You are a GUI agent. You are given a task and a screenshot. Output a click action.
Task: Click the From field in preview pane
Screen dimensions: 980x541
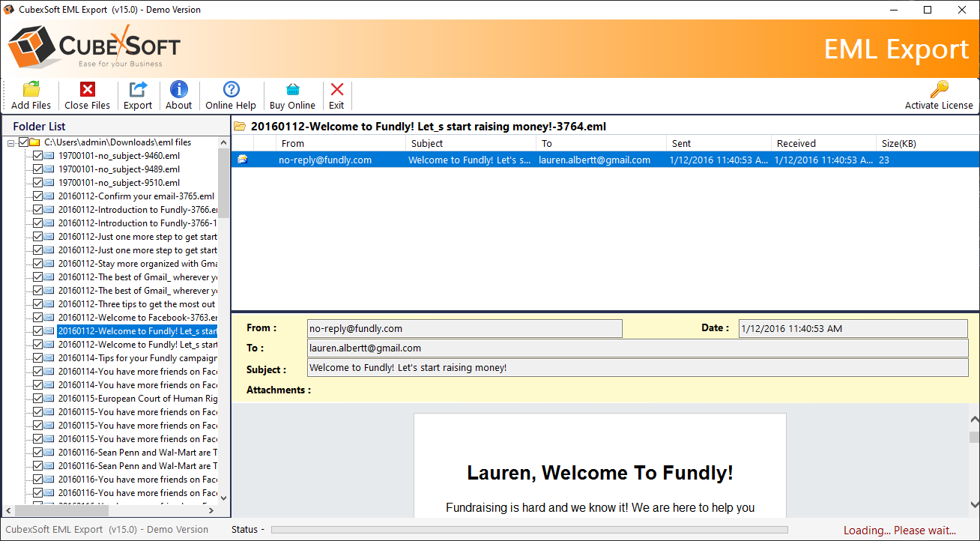point(465,329)
